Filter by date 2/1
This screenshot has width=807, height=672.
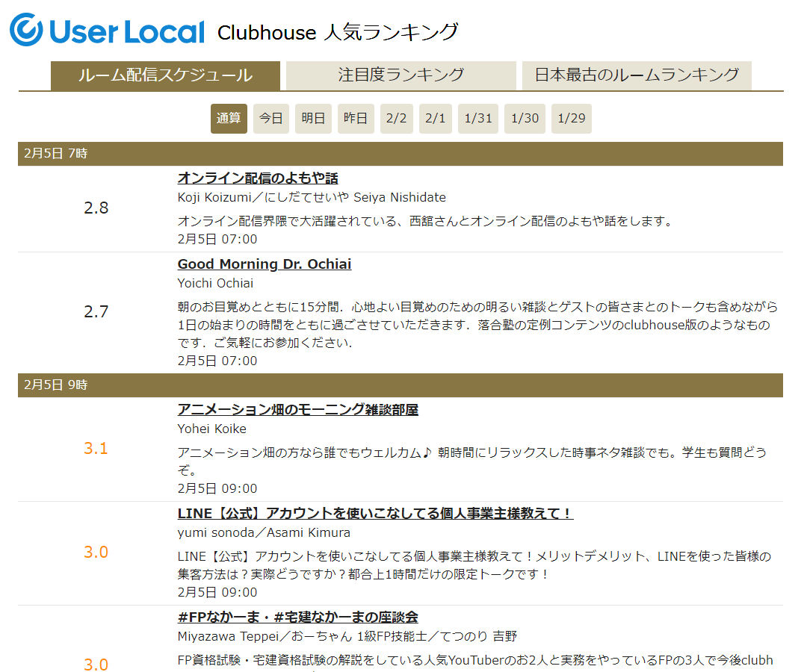click(436, 119)
